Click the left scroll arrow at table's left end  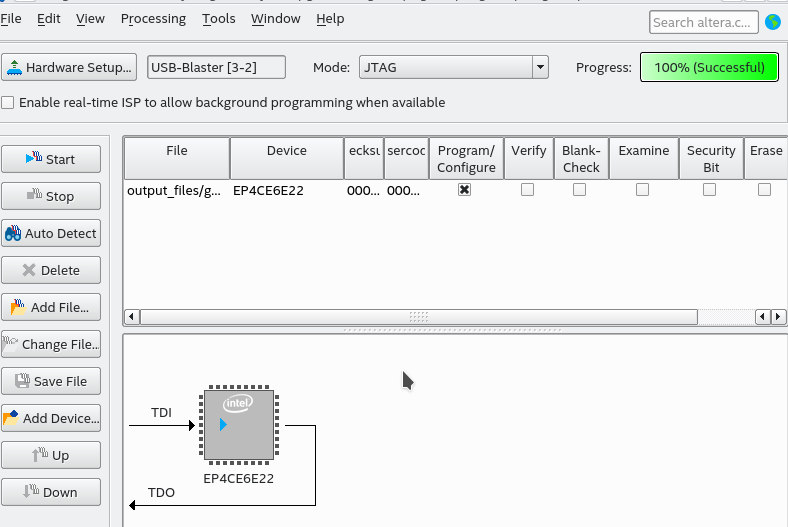[132, 317]
